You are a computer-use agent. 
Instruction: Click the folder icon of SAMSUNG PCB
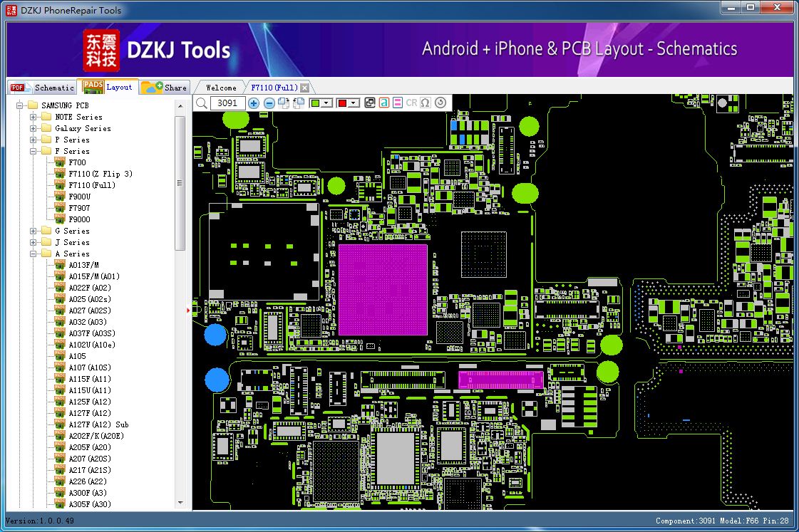(33, 105)
